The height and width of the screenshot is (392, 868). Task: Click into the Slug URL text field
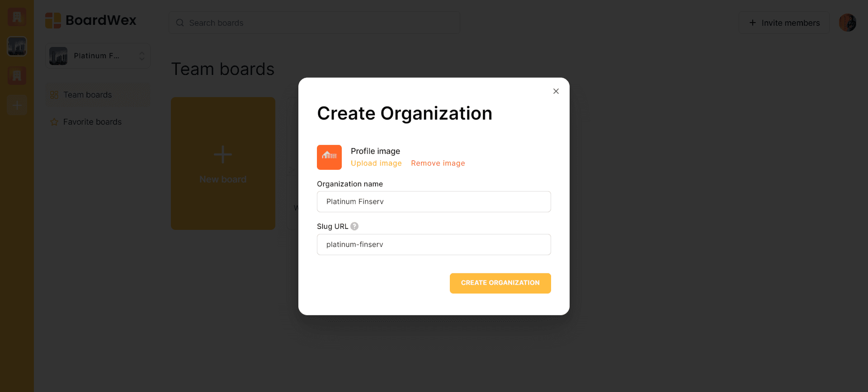tap(434, 244)
